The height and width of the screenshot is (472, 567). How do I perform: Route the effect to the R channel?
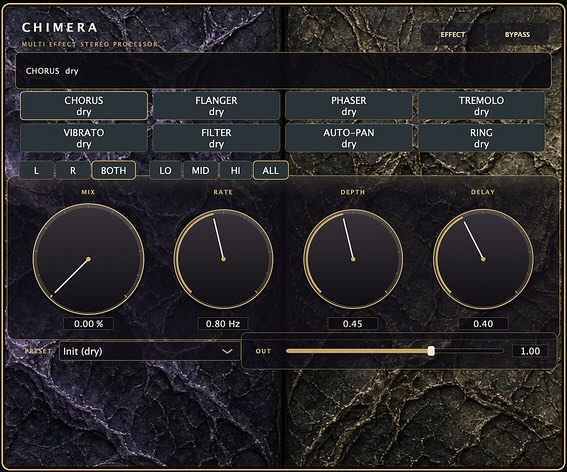73,170
